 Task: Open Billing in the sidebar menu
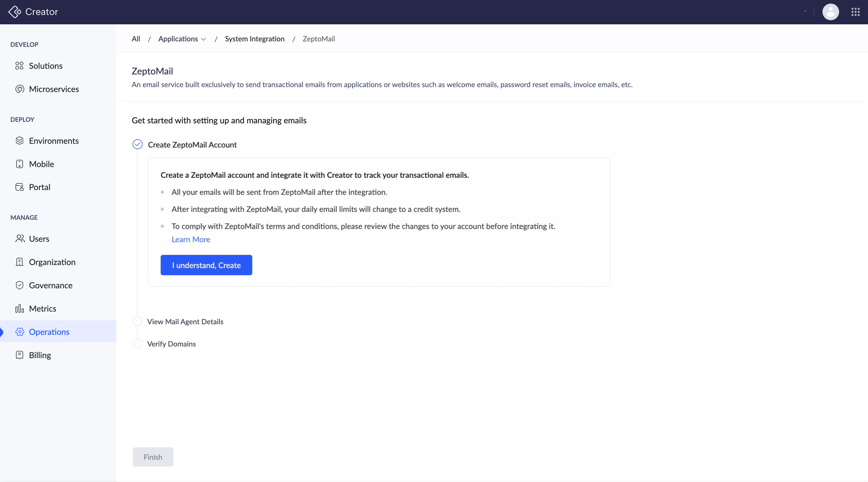coord(40,355)
